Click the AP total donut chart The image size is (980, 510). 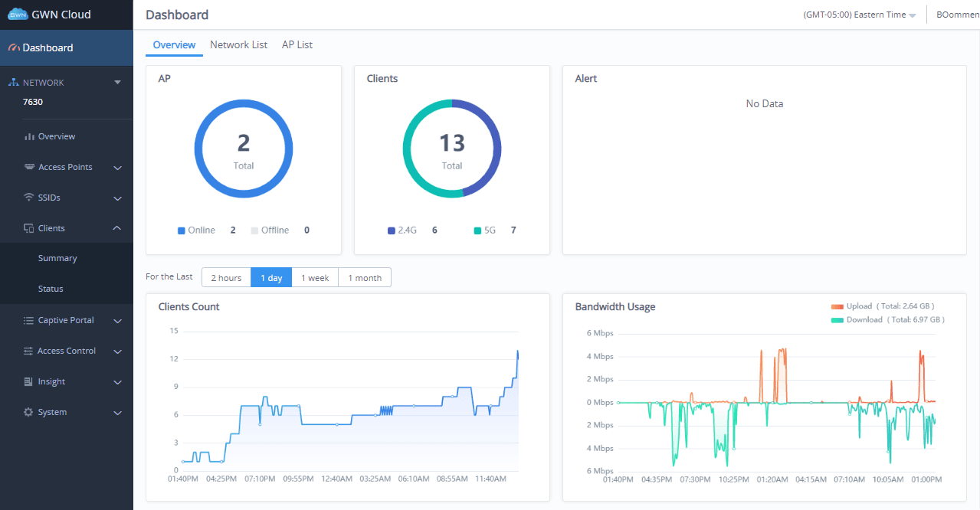coord(244,149)
